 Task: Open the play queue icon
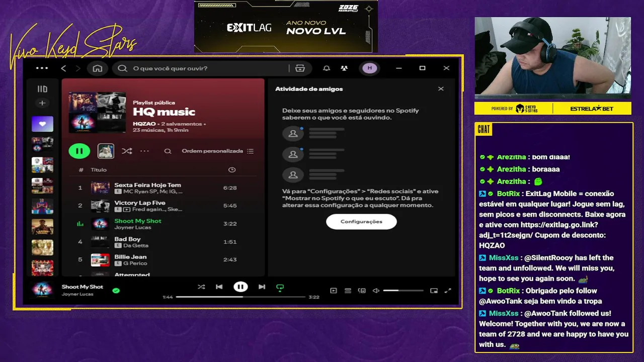point(348,291)
